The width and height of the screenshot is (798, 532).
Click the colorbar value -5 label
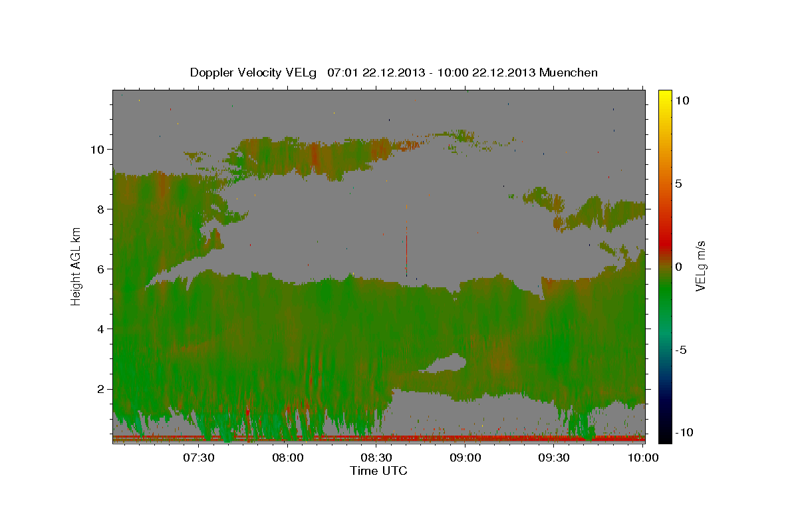point(682,349)
